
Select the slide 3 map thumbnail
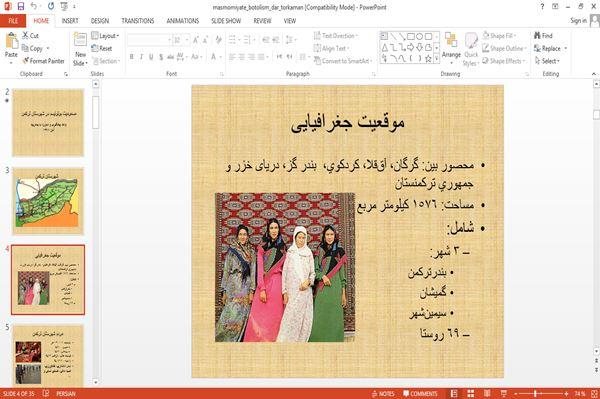[48, 201]
